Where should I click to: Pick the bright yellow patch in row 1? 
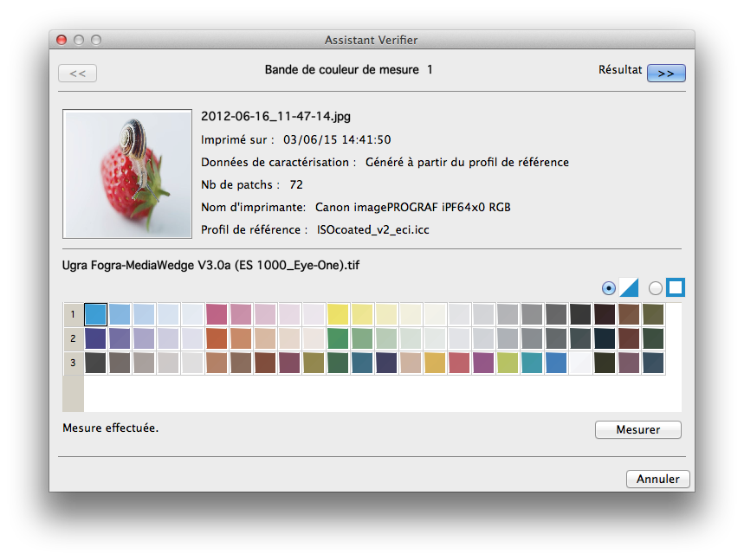(338, 314)
